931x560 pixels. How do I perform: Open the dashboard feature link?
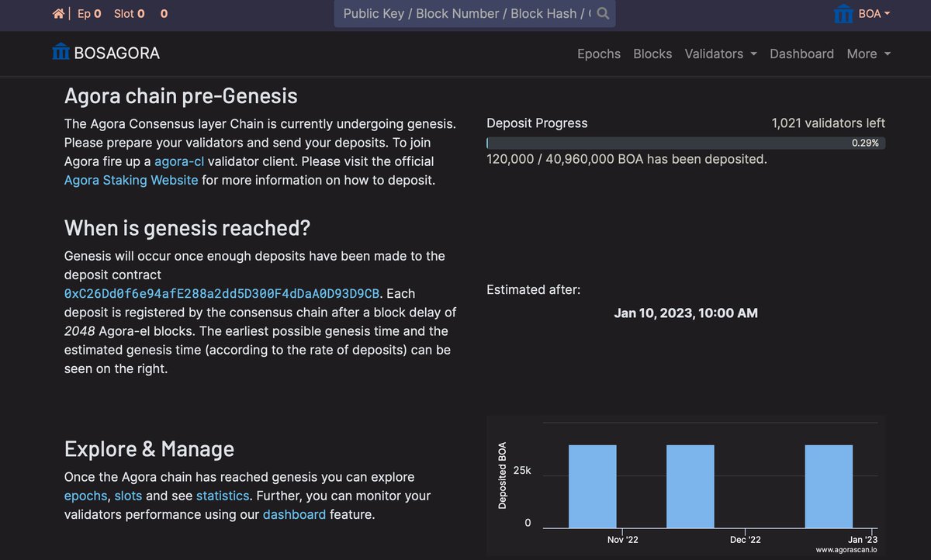click(x=294, y=514)
